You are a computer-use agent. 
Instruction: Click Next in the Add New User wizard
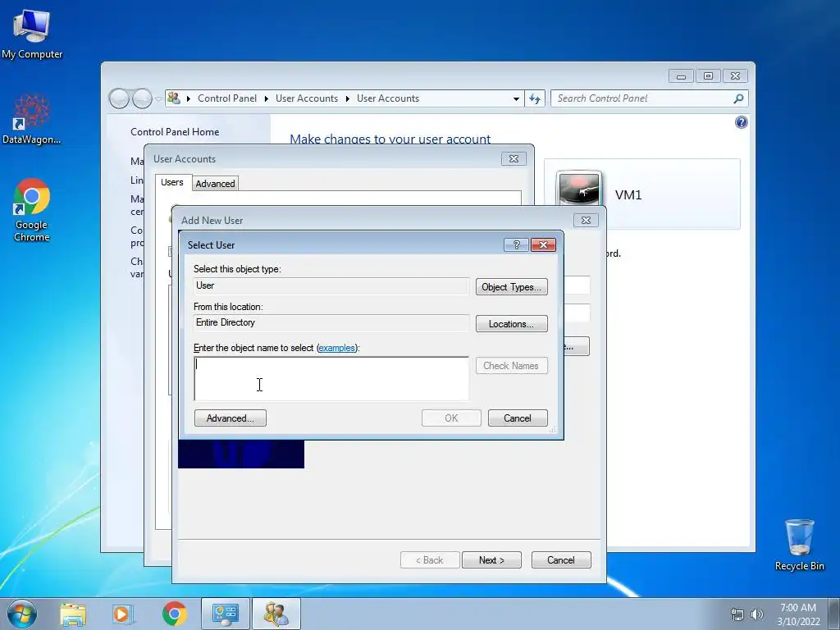tap(491, 560)
